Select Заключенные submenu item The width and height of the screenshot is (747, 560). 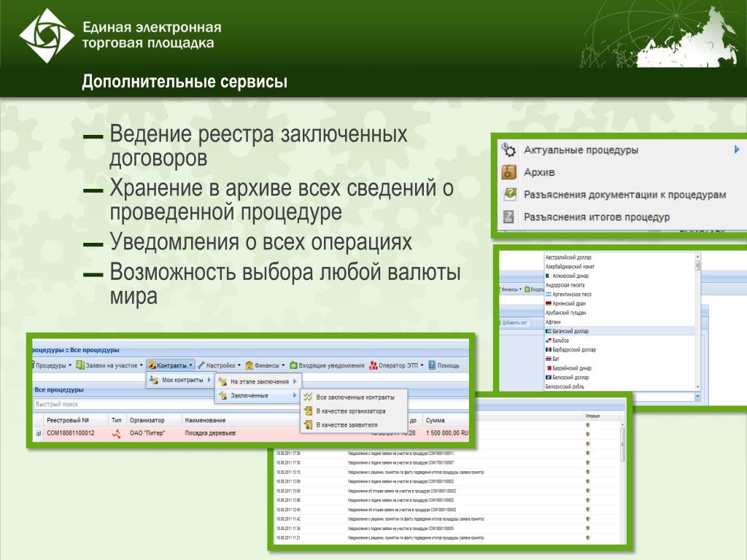point(258,395)
